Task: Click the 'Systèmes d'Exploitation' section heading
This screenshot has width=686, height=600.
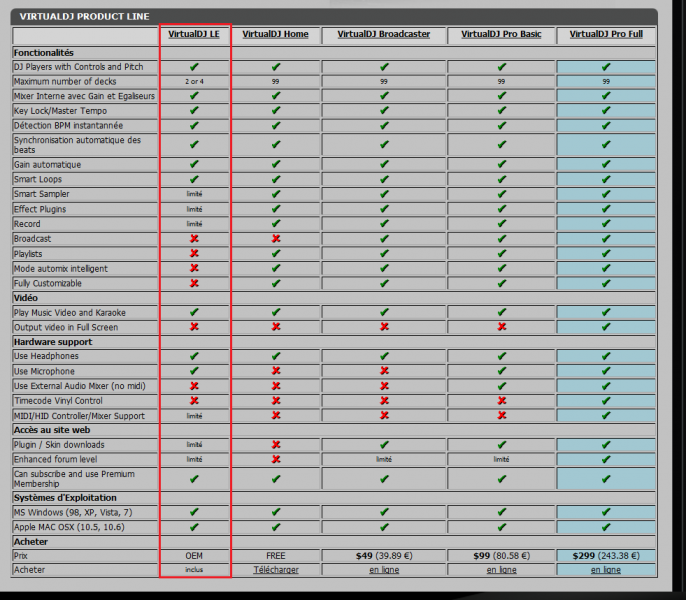Action: click(65, 498)
